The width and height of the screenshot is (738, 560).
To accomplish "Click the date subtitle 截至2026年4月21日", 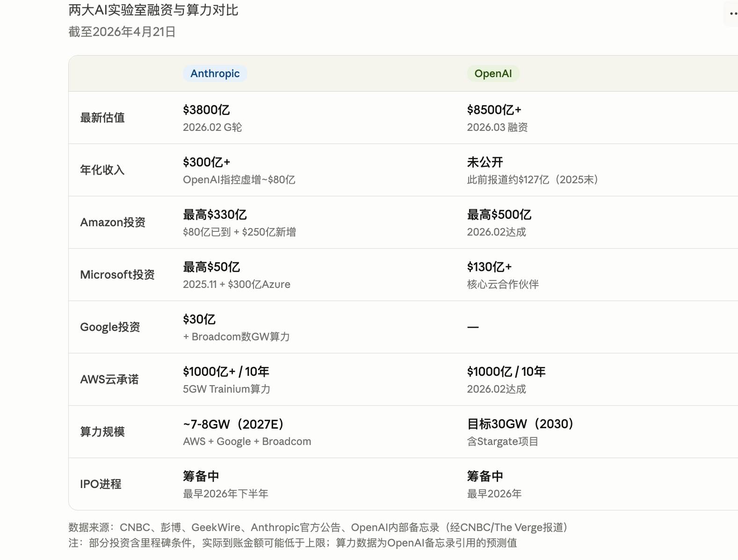I will click(122, 32).
